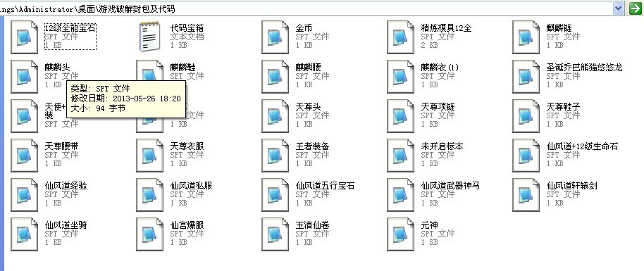Click inside the address path field
The height and width of the screenshot is (271, 644).
pyautogui.click(x=306, y=8)
